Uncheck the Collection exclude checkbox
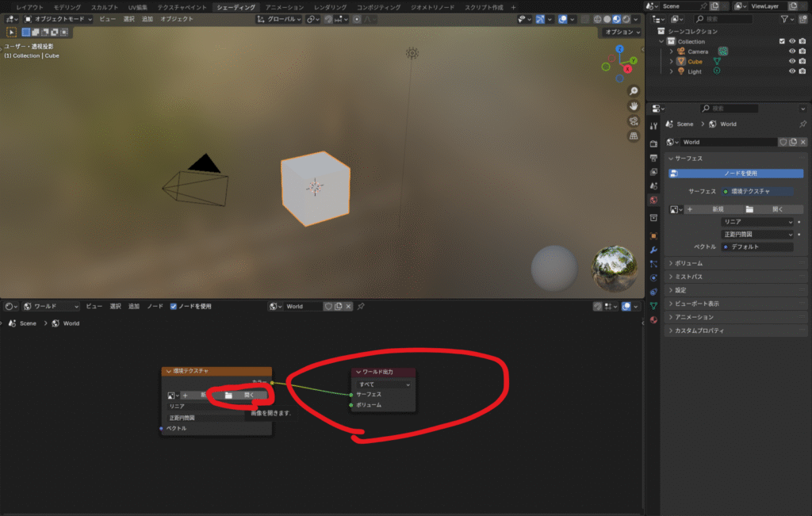 (782, 41)
